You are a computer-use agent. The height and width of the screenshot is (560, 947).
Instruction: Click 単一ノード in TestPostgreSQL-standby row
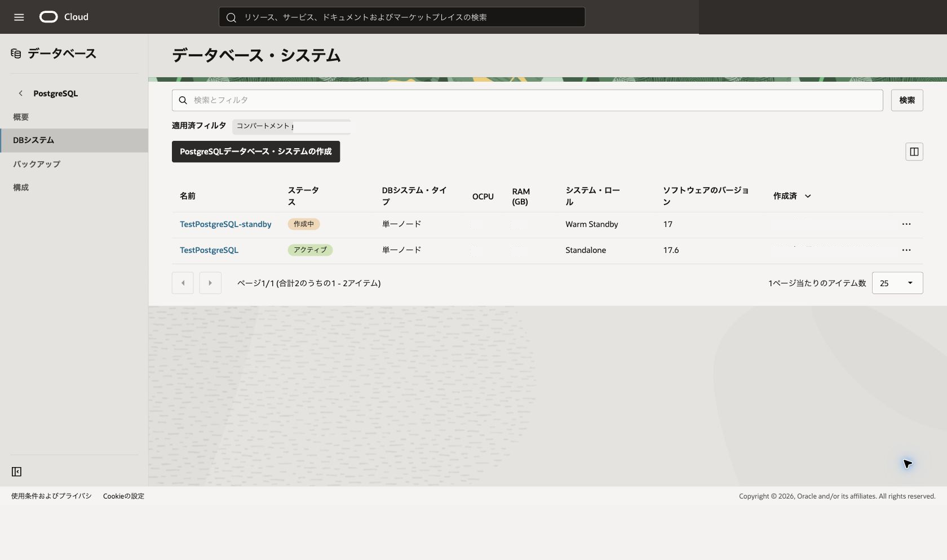[x=401, y=224]
